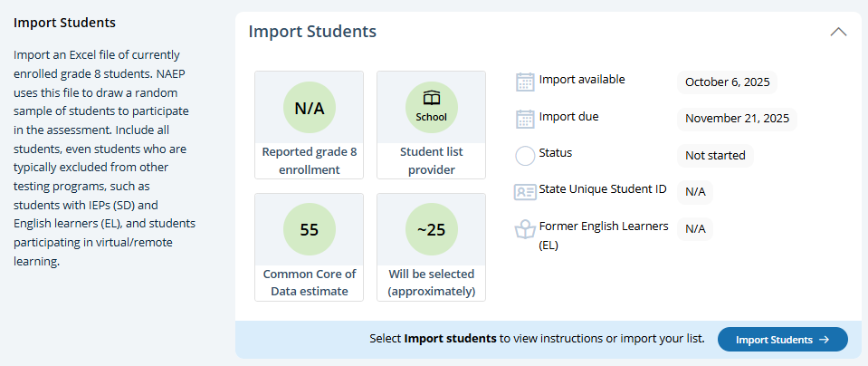
Task: Click the Not started status badge
Action: point(715,156)
